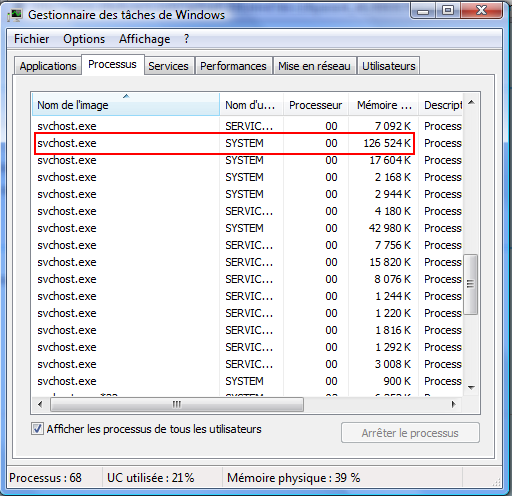Select the Processus tab

tap(112, 64)
